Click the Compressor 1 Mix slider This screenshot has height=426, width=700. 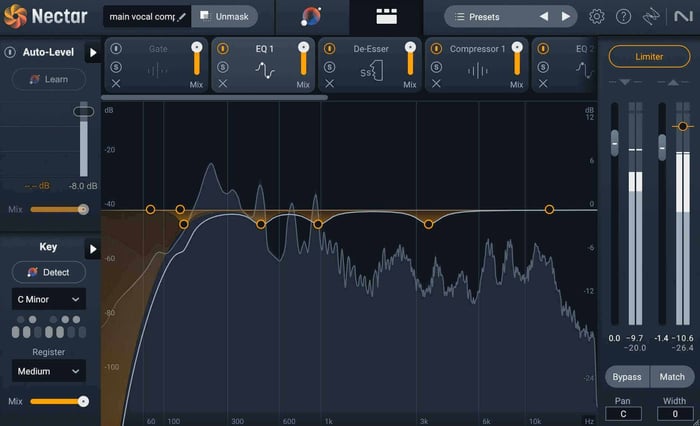point(517,59)
